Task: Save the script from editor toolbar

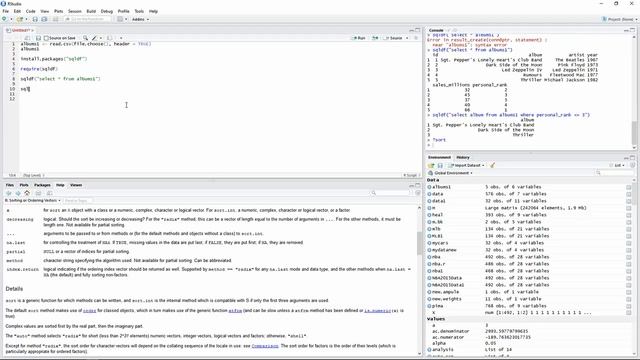Action: (x=38, y=38)
